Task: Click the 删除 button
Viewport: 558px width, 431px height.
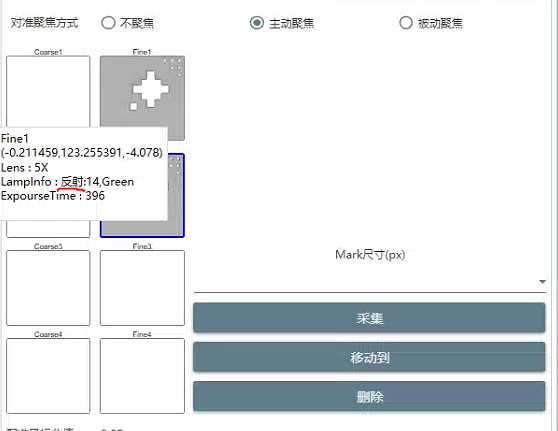Action: tap(369, 396)
